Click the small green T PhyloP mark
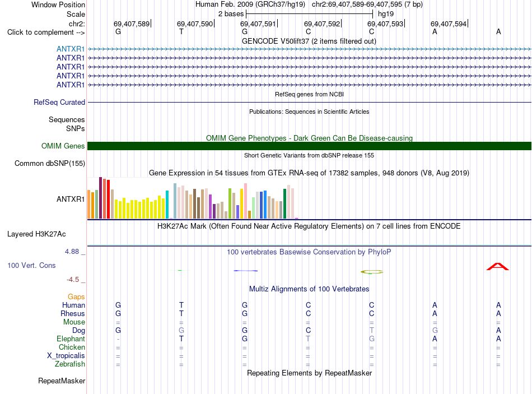 pyautogui.click(x=180, y=270)
